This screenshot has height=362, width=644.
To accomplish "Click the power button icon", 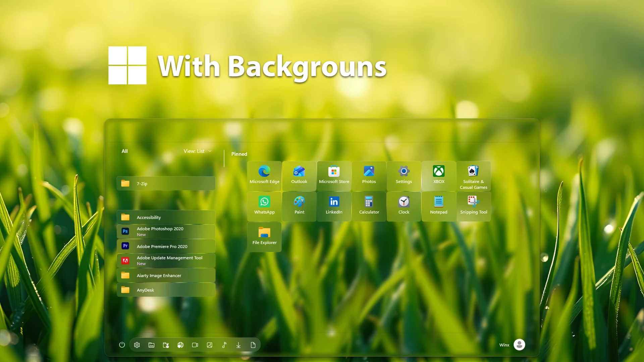I will click(x=122, y=345).
